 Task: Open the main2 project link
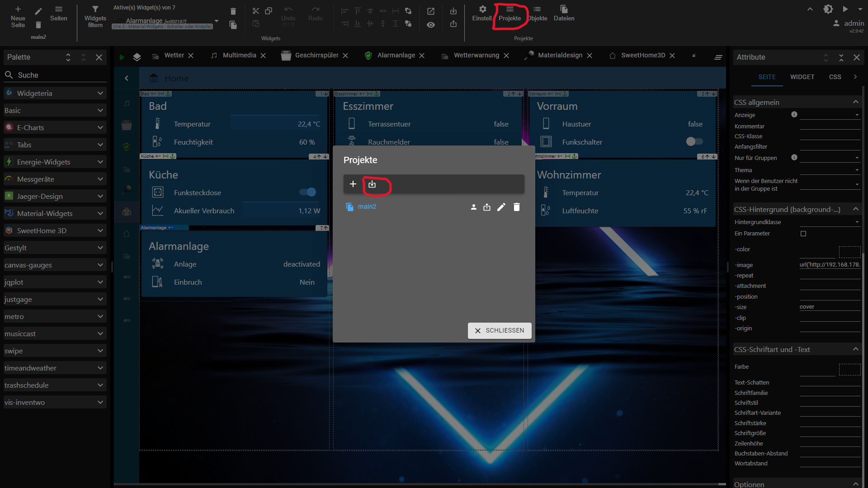367,206
